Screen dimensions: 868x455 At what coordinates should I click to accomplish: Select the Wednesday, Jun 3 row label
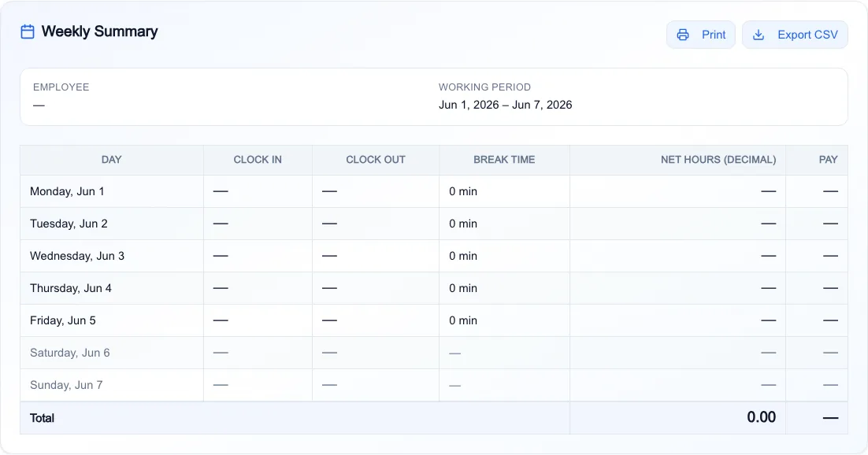click(77, 256)
